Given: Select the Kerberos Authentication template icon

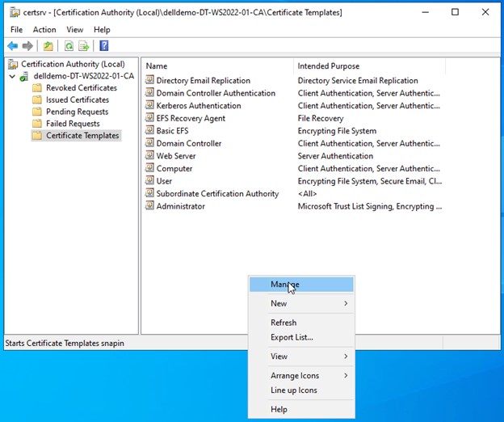Looking at the screenshot, I should point(149,106).
